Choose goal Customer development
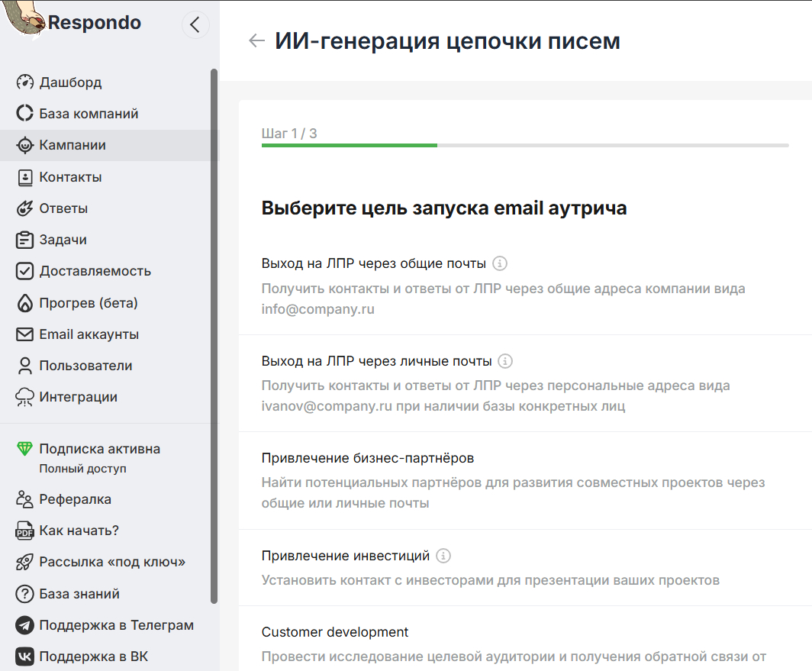This screenshot has height=671, width=812. coord(525,639)
